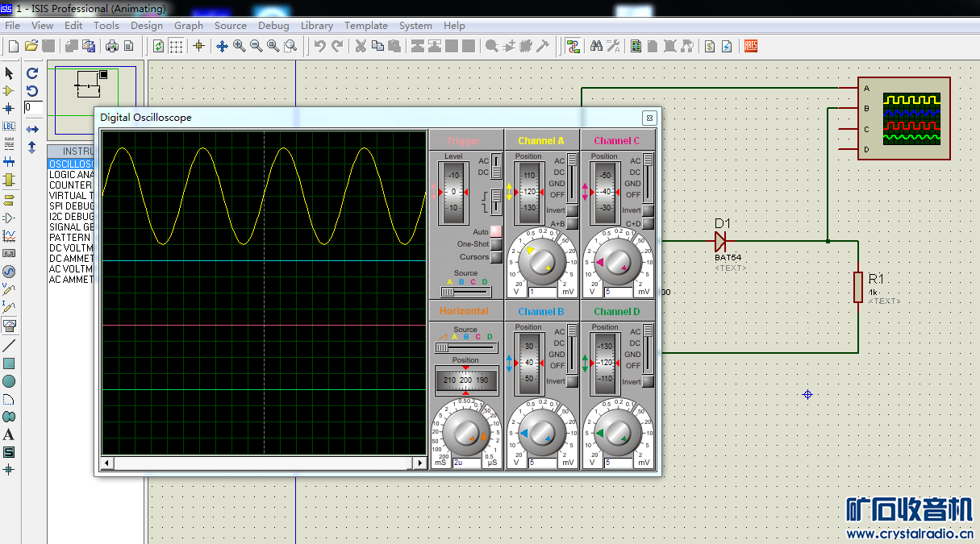Toggle the grid display toolbar icon
980x544 pixels.
175,46
